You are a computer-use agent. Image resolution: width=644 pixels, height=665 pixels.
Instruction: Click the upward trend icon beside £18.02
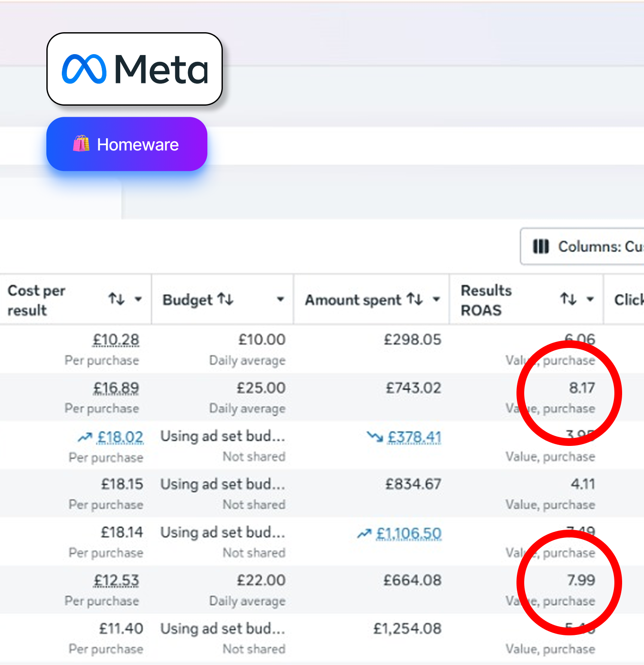pyautogui.click(x=85, y=437)
